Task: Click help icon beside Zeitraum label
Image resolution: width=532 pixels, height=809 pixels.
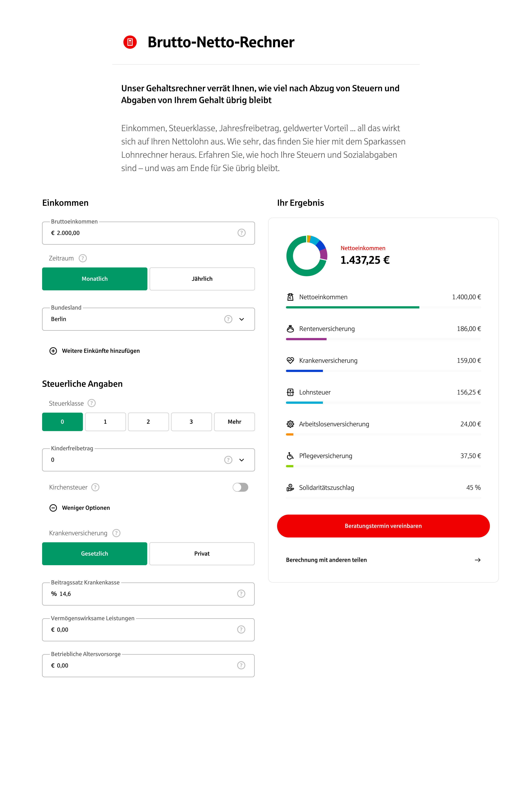Action: [83, 258]
